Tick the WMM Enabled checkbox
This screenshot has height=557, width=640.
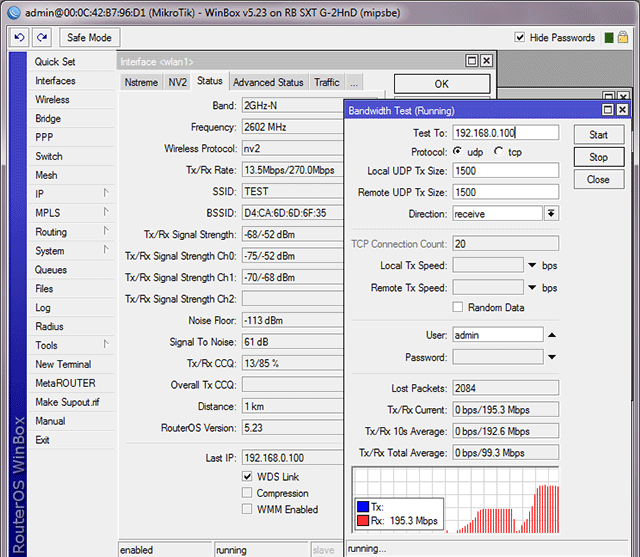(247, 509)
